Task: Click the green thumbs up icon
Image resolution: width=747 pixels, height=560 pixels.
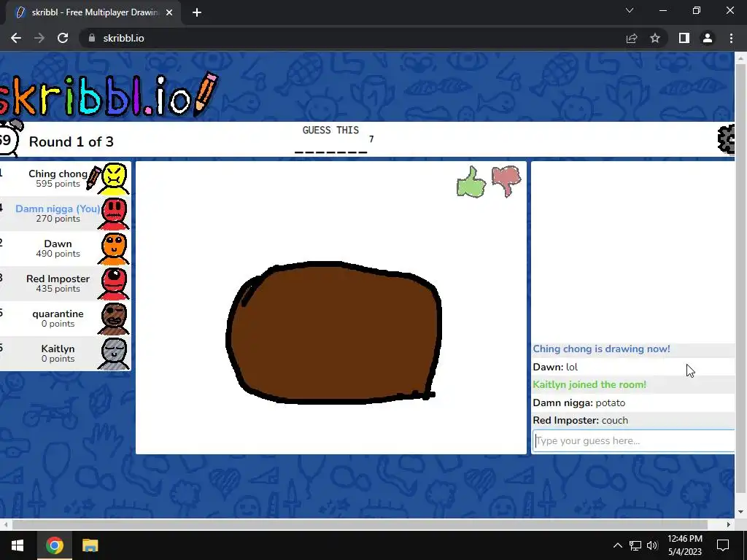Action: click(471, 182)
